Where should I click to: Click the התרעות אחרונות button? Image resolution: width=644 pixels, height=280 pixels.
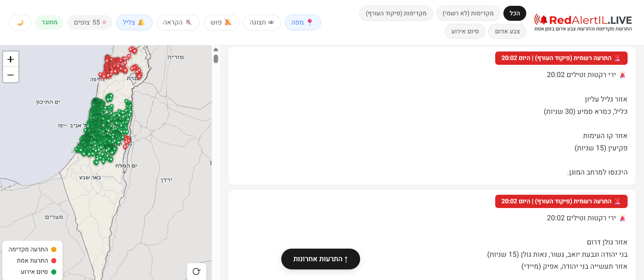(320, 259)
